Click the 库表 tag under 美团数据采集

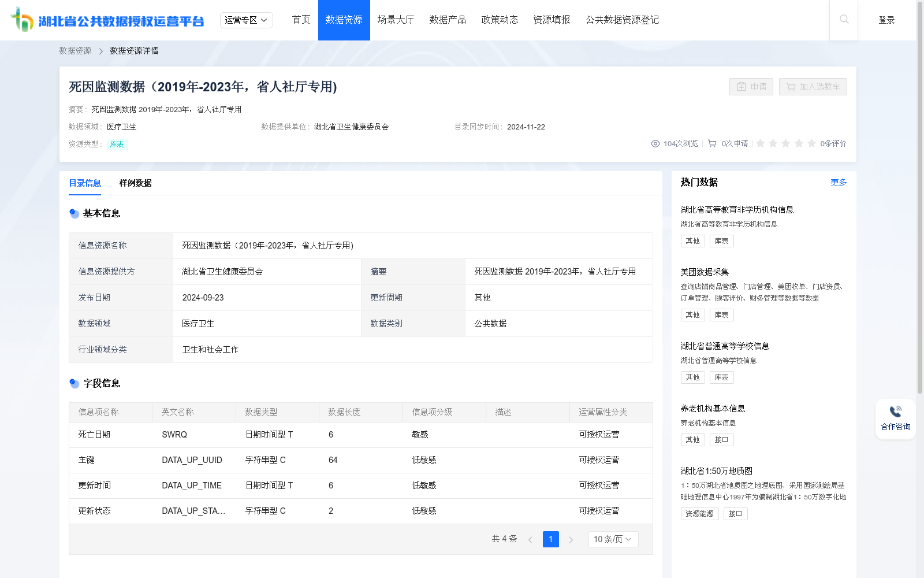coord(721,315)
